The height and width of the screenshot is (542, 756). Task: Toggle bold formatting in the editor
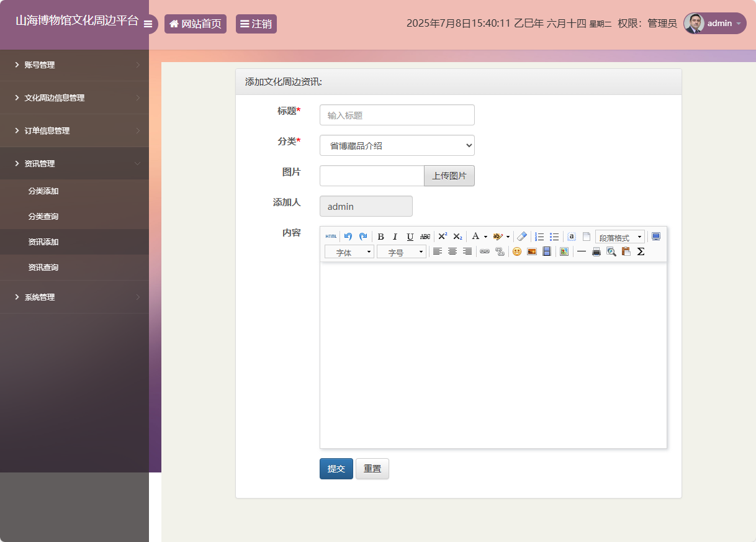point(380,237)
